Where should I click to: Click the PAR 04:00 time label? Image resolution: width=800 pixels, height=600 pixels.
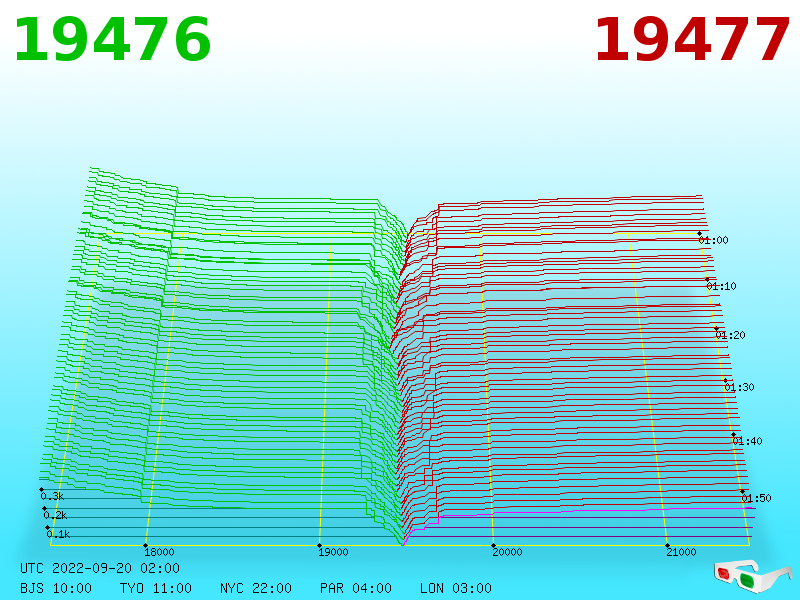pyautogui.click(x=356, y=588)
